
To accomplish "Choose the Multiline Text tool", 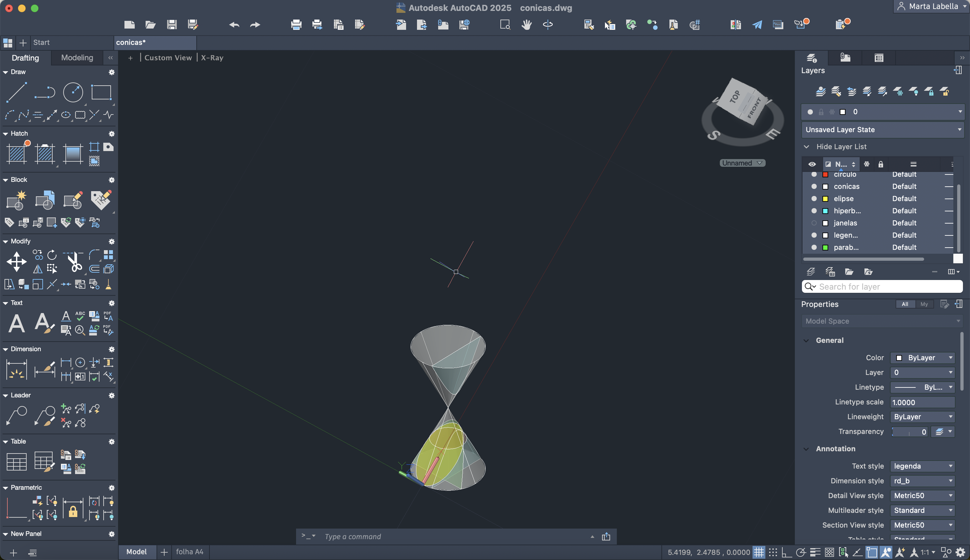I will coord(17,323).
